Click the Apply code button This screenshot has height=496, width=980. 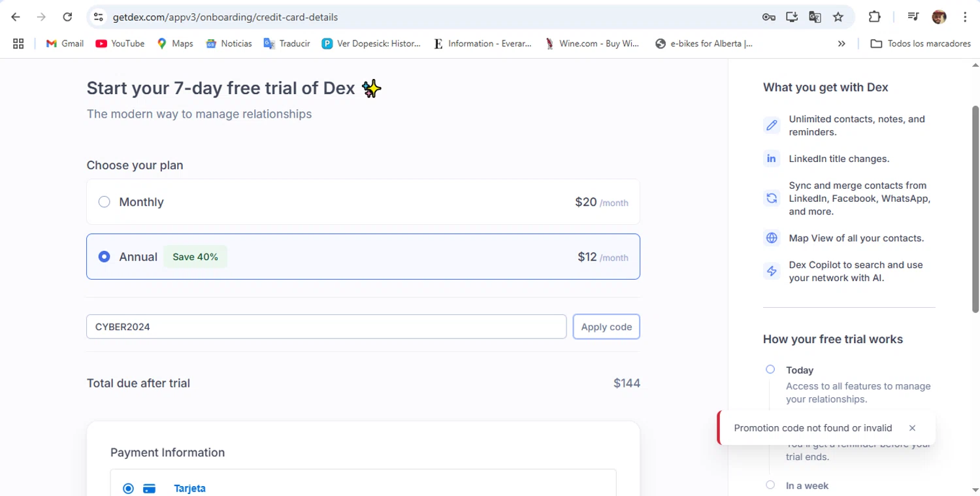point(606,327)
